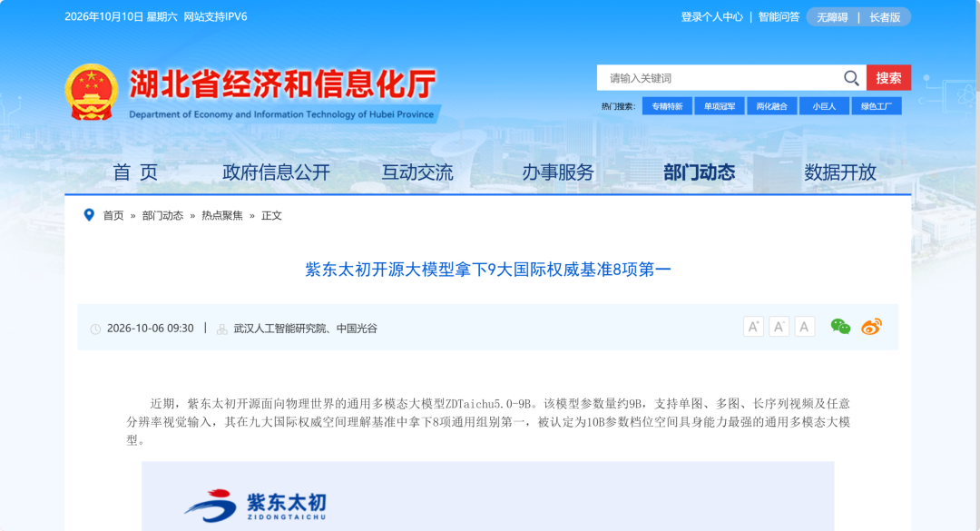This screenshot has width=980, height=531.
Task: Reset font size with plain A icon
Action: 804,327
